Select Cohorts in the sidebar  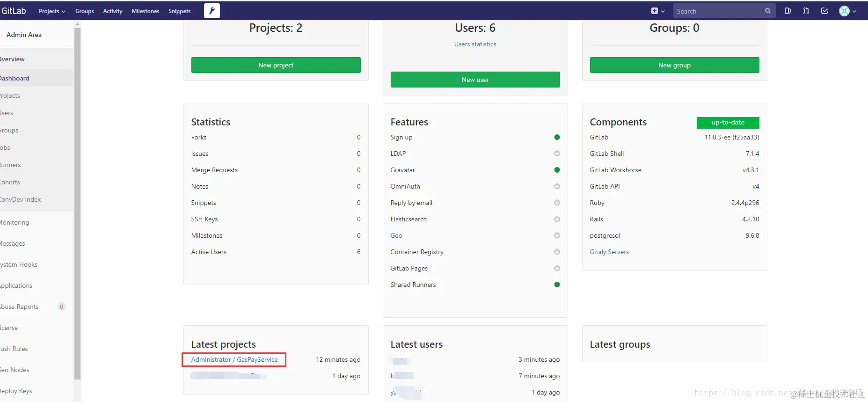click(x=37, y=182)
